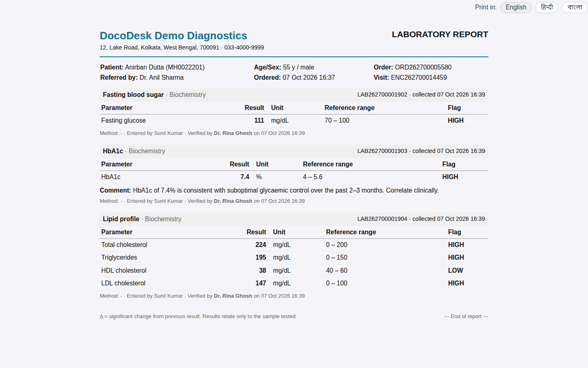Click the Triglycerides value 195
The width and height of the screenshot is (588, 368).
click(261, 257)
